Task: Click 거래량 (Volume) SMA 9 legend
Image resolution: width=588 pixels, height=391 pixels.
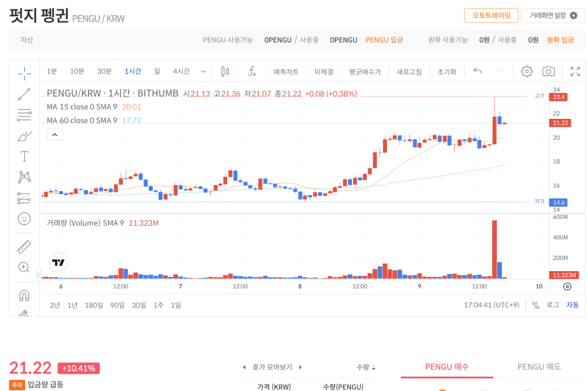Action: click(102, 223)
